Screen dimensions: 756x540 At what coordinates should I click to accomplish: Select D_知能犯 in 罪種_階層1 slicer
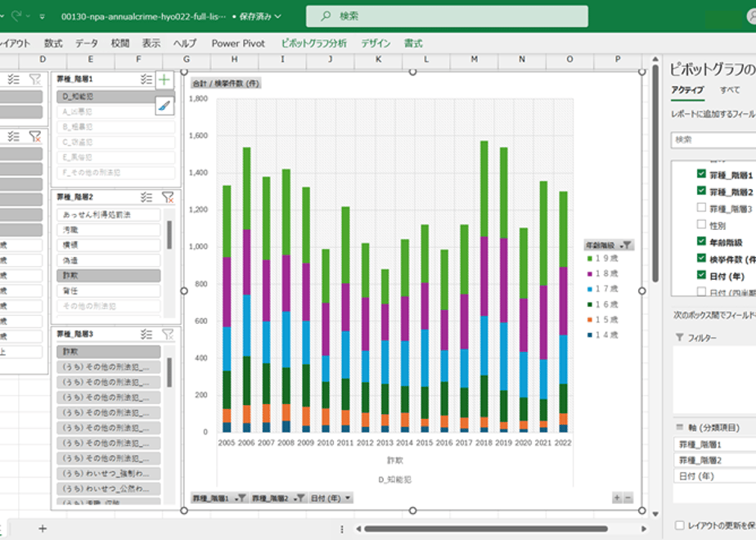coord(115,97)
